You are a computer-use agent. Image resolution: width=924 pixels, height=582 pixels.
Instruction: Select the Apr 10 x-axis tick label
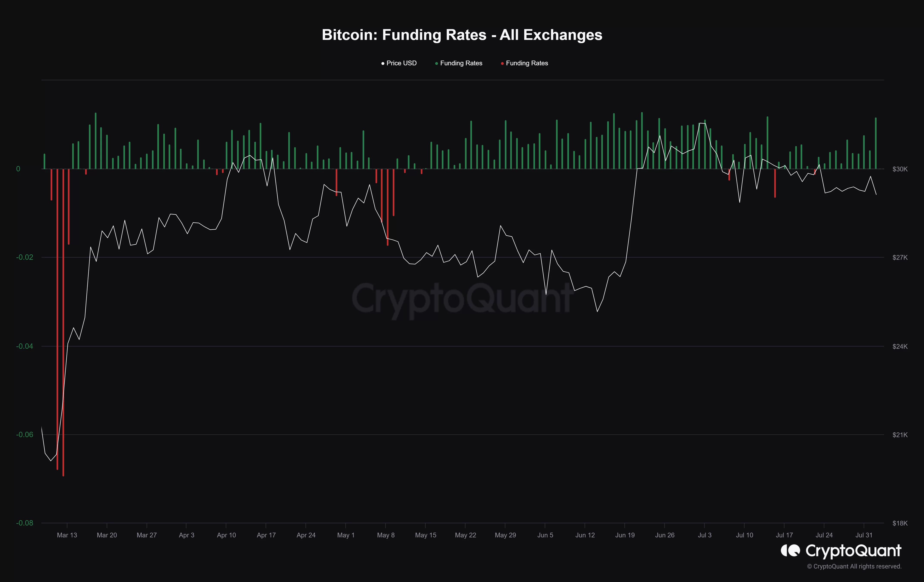(226, 535)
